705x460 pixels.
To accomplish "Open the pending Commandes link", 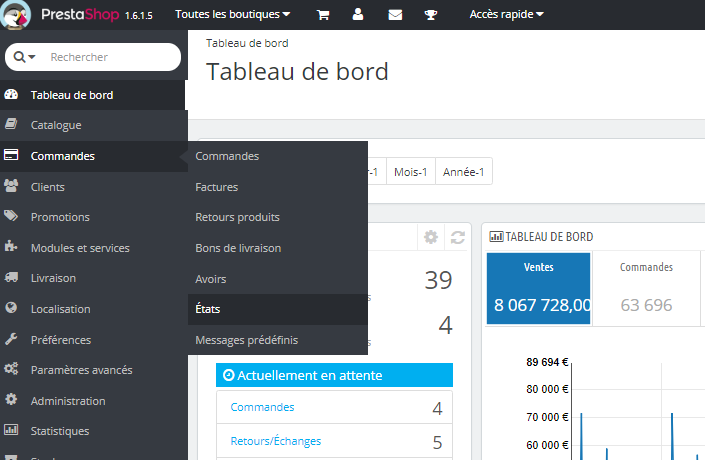I will 262,407.
